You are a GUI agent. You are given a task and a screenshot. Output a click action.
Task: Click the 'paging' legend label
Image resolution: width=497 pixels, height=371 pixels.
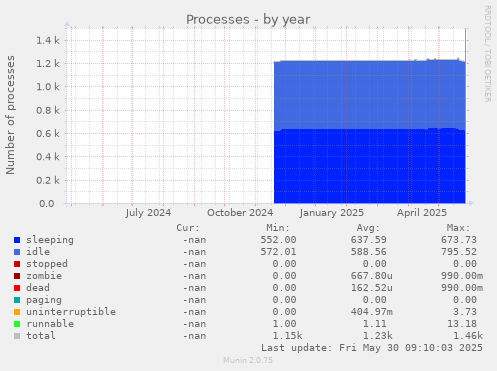coord(44,300)
